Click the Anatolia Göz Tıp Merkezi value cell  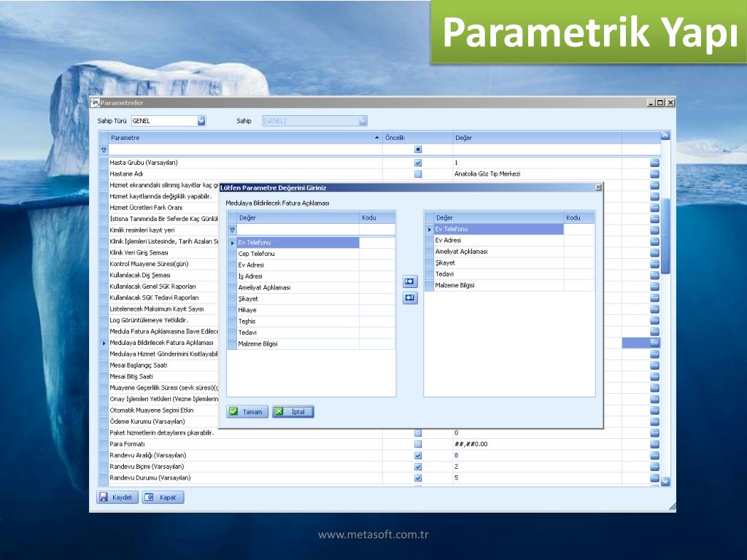(537, 174)
